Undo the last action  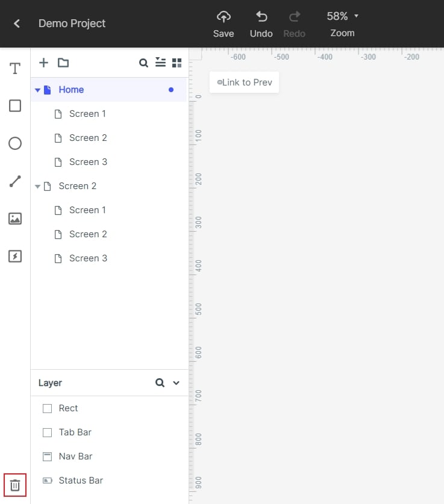tap(261, 24)
